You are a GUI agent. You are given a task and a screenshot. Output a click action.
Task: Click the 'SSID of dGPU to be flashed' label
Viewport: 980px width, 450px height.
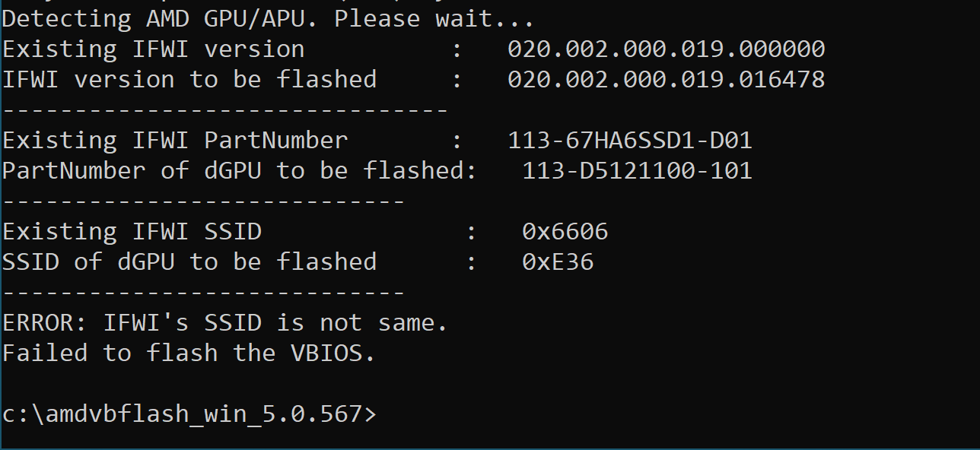coord(189,262)
